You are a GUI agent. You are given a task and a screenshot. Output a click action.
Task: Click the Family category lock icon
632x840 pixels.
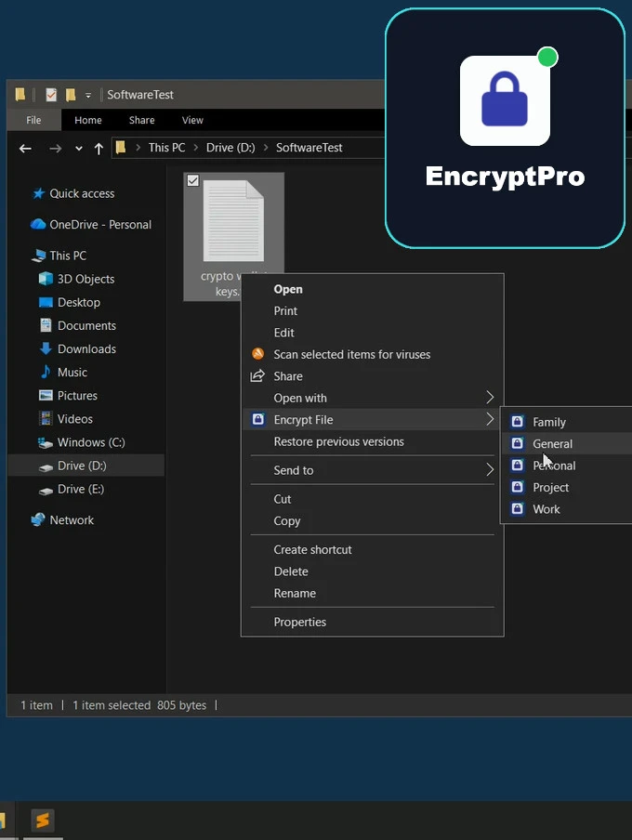pos(518,422)
